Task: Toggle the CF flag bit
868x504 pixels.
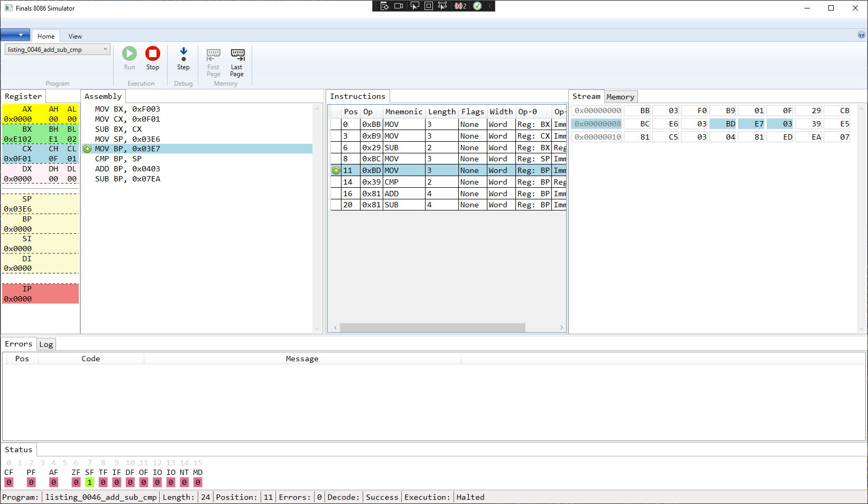Action: 8,482
